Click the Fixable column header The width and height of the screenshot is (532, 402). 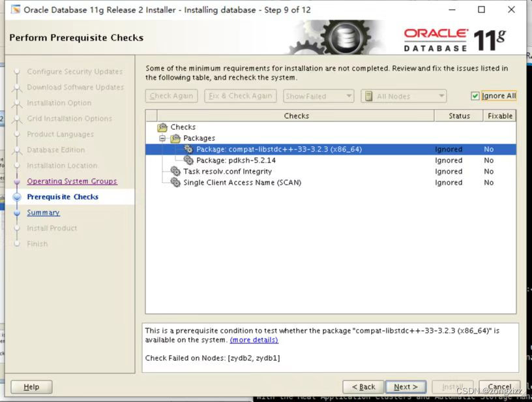pos(499,116)
